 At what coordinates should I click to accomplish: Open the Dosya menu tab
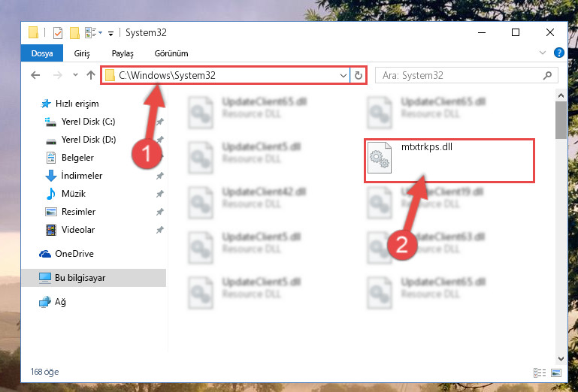pyautogui.click(x=42, y=53)
